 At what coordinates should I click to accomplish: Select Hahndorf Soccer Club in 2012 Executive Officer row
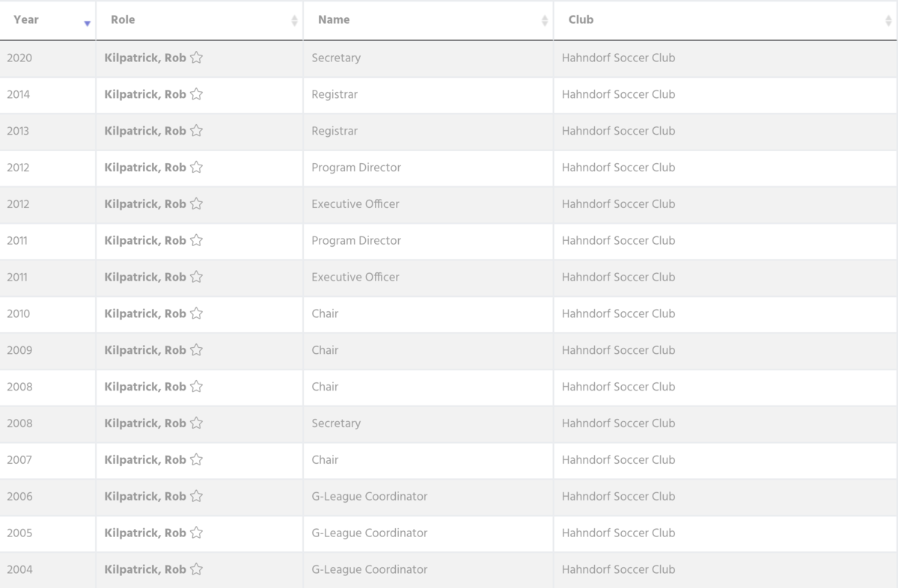point(618,204)
